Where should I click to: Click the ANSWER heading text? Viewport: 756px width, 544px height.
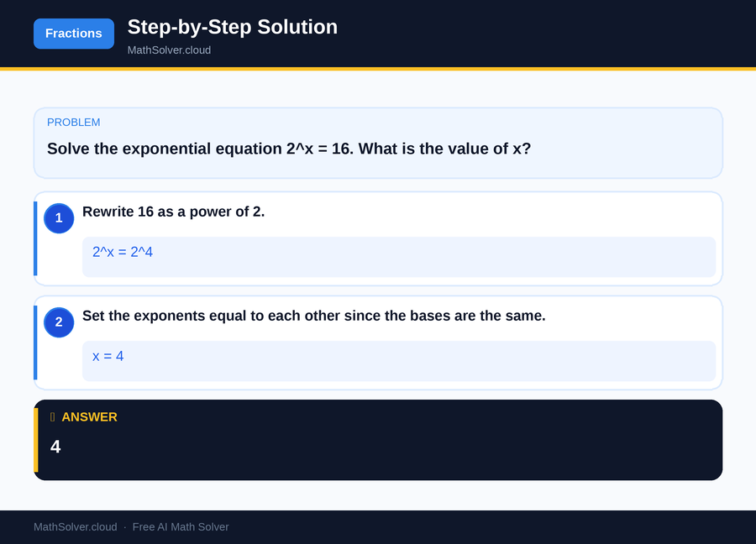coord(89,416)
